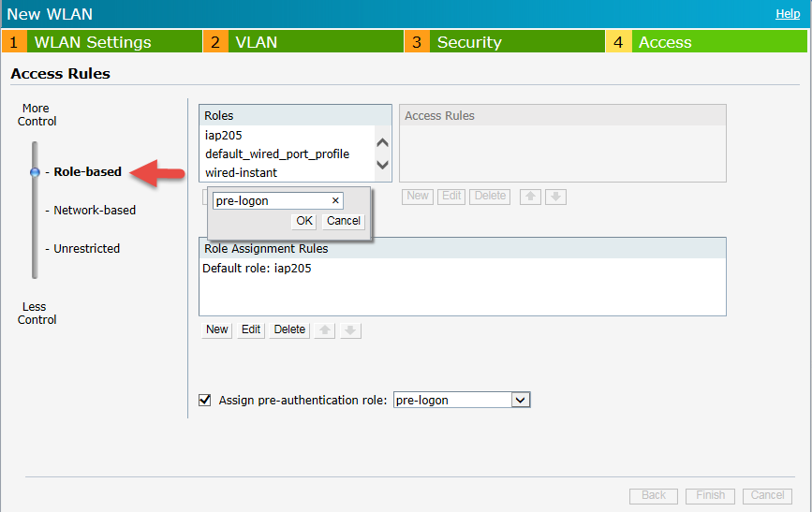The width and height of the screenshot is (812, 512).
Task: Select iap205 role in Roles list
Action: (x=288, y=135)
